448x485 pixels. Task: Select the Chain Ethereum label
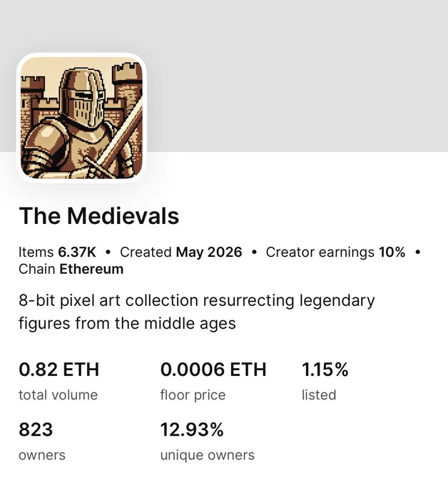click(71, 269)
